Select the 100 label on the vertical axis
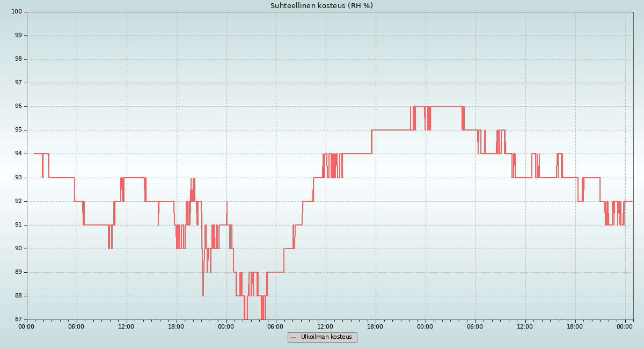 coord(17,12)
